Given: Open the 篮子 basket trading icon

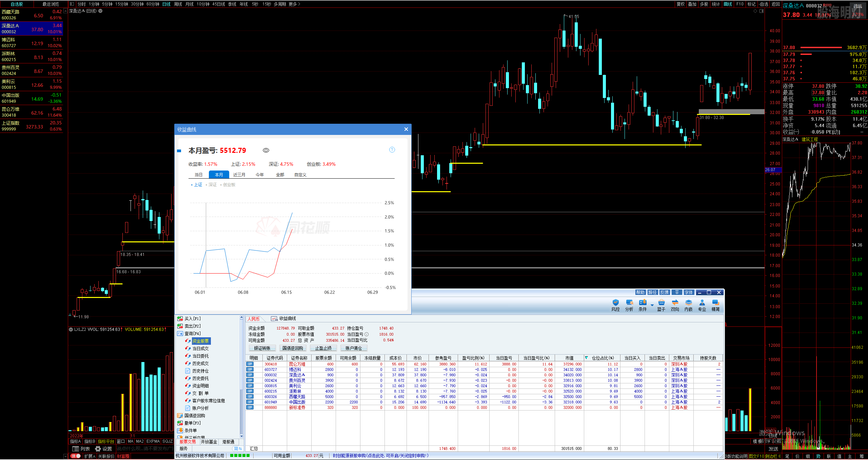Looking at the screenshot, I should coord(661,305).
